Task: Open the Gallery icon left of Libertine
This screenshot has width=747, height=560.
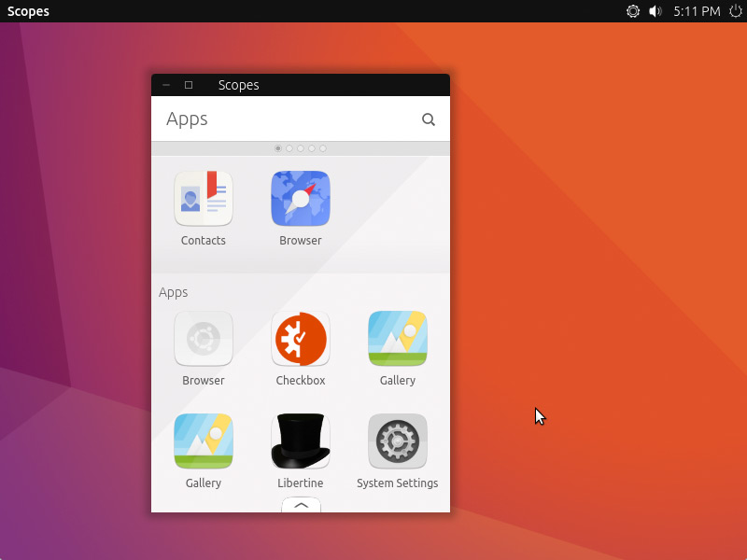Action: (204, 441)
